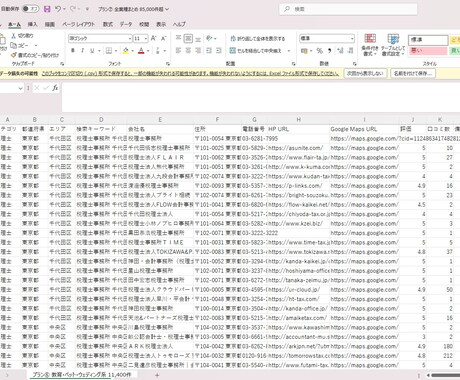This screenshot has width=460, height=380.
Task: Open the Data ribbon tab
Action: (126, 24)
